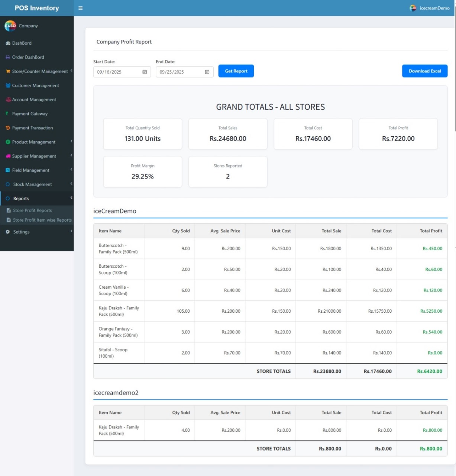456x476 pixels.
Task: Open the End Date calendar picker icon
Action: (x=207, y=72)
